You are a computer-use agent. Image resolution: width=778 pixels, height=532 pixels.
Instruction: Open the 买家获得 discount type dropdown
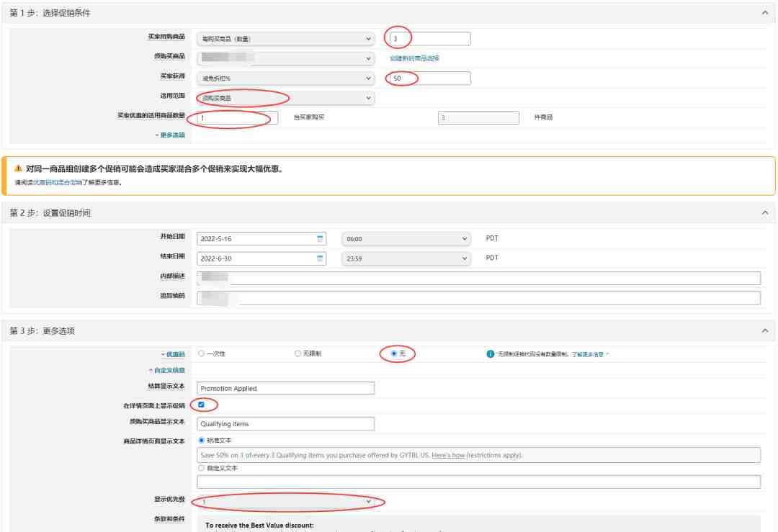point(286,78)
